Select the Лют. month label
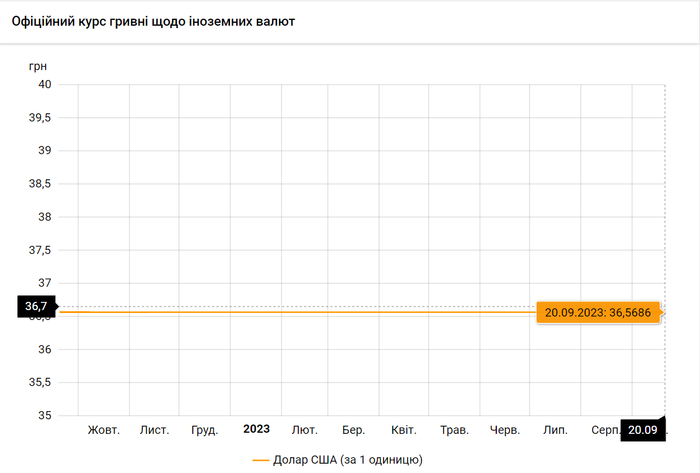Screen dimensions: 700x473 pyautogui.click(x=305, y=430)
